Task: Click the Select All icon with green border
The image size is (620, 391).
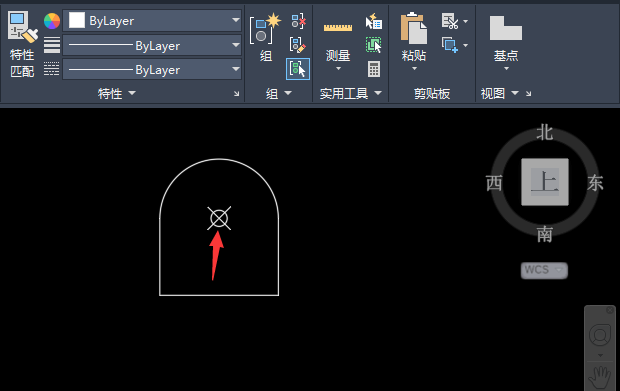Action: coord(374,45)
